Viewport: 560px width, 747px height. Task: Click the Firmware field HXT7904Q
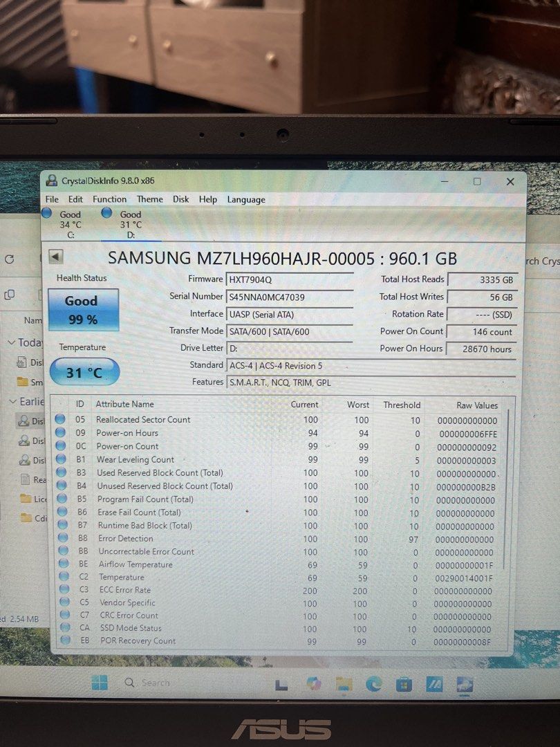(x=290, y=279)
